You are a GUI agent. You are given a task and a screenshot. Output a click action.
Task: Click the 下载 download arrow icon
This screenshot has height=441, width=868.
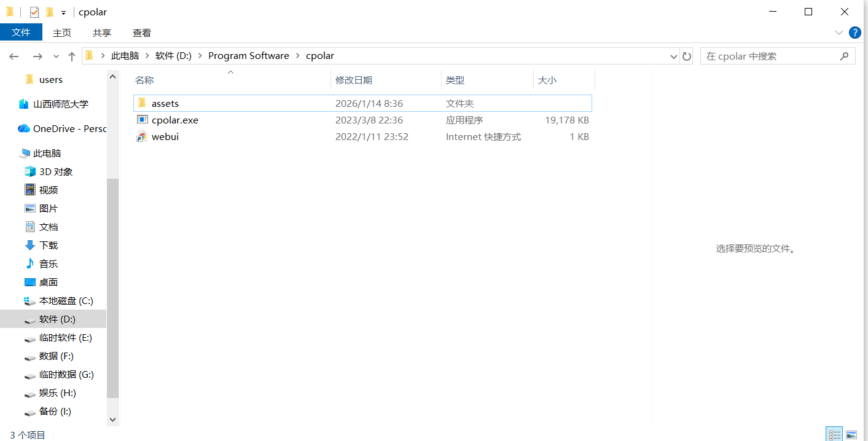click(x=30, y=245)
